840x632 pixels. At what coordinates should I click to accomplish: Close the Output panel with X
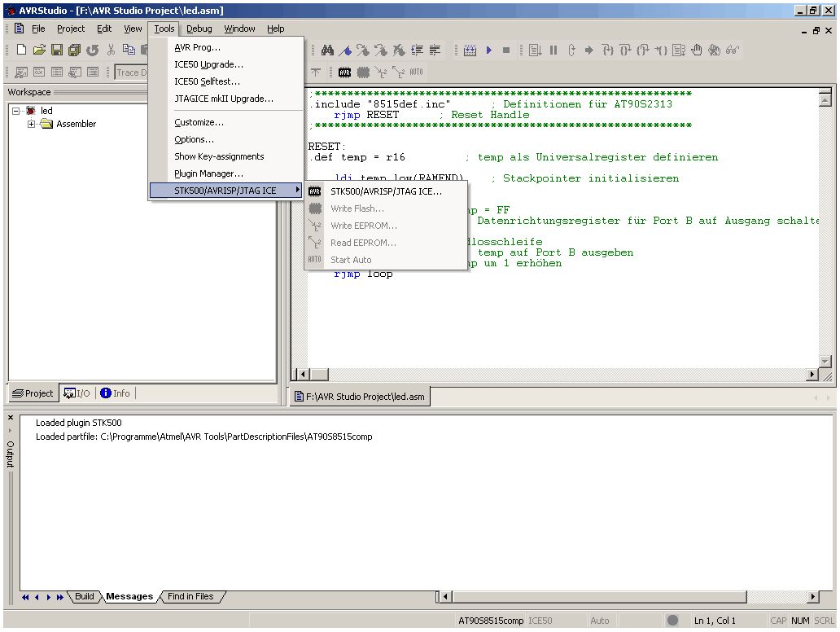click(11, 418)
